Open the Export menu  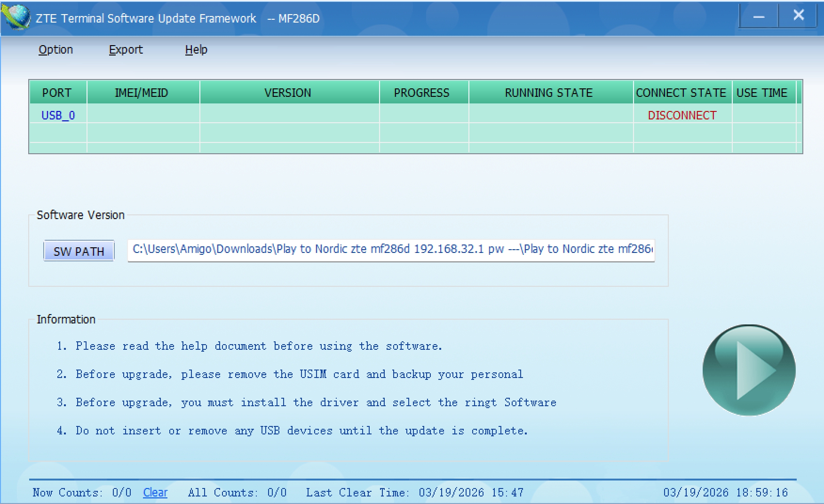(x=126, y=49)
